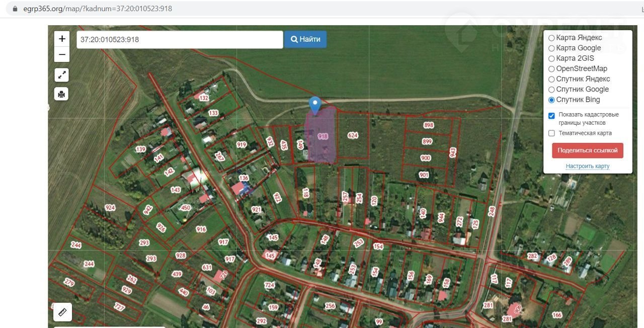Toggle fullscreen map view icon
This screenshot has width=644, height=328.
62,75
